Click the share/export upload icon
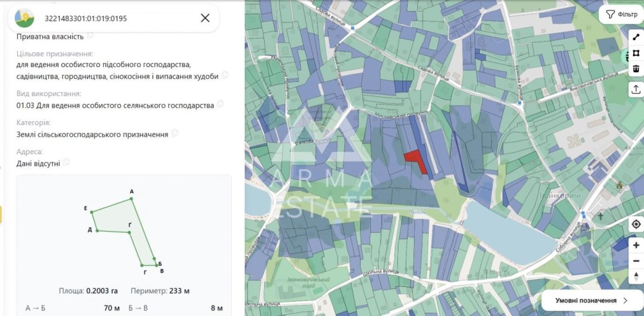The height and width of the screenshot is (316, 644). (x=636, y=89)
